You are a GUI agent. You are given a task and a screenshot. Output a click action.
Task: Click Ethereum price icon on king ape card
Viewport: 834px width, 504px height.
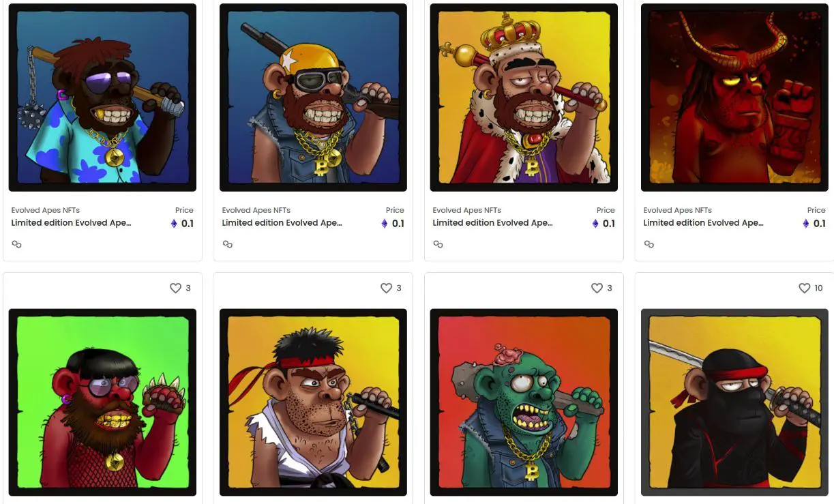(x=595, y=224)
